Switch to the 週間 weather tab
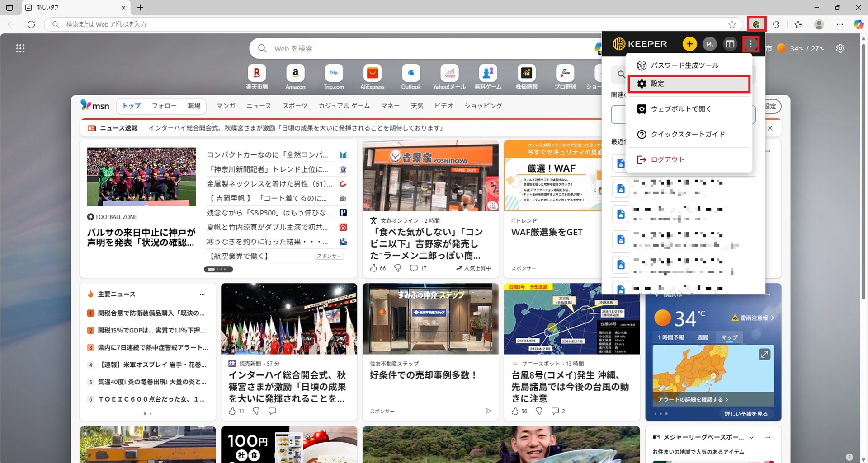This screenshot has width=868, height=463. click(x=702, y=337)
